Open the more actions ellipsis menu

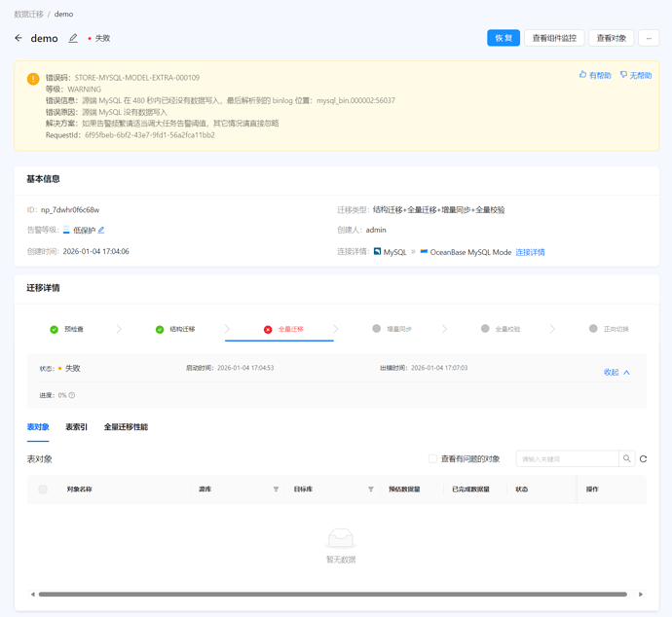pos(649,38)
